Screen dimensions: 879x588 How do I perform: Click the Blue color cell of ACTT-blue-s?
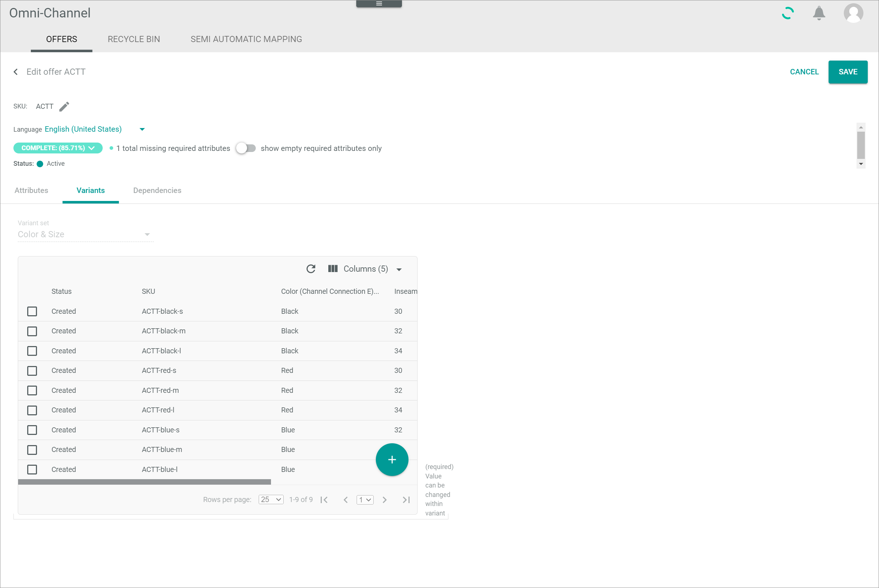(x=288, y=430)
